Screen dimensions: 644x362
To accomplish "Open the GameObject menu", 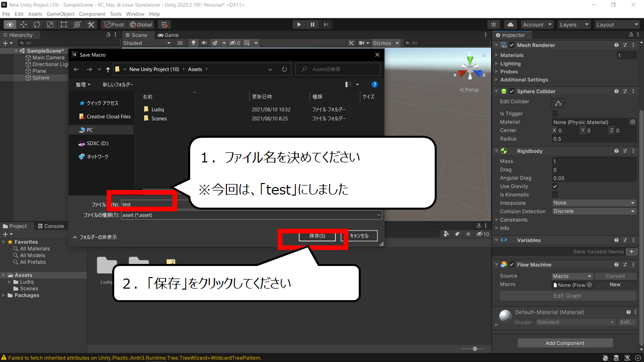I will point(60,14).
